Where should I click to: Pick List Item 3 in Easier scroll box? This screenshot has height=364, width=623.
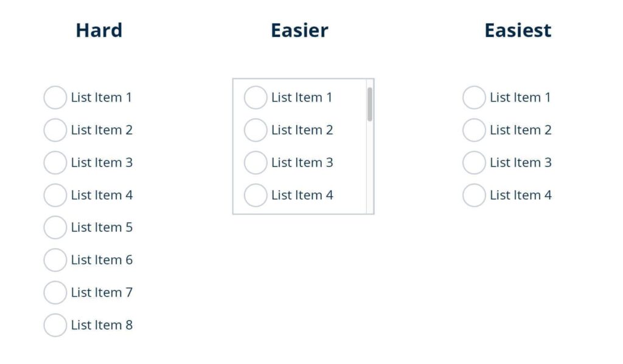tap(255, 162)
